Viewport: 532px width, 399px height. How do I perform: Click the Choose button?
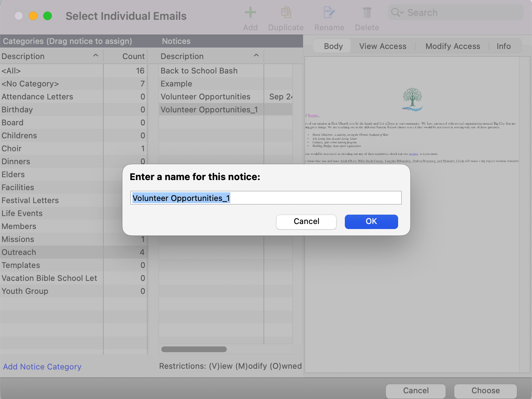[486, 391]
